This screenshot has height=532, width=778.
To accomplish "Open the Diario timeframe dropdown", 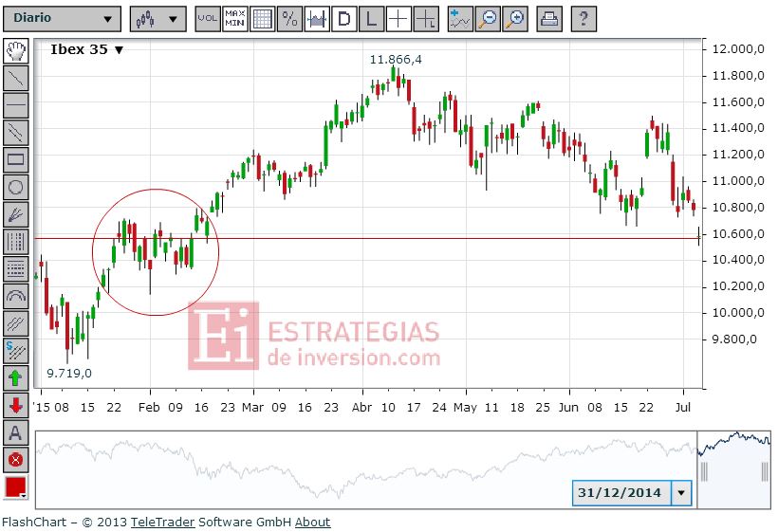I will pos(62,19).
